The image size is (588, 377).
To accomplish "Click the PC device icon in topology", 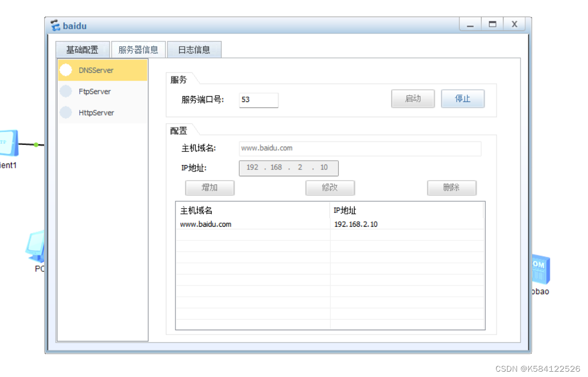I will click(x=35, y=247).
